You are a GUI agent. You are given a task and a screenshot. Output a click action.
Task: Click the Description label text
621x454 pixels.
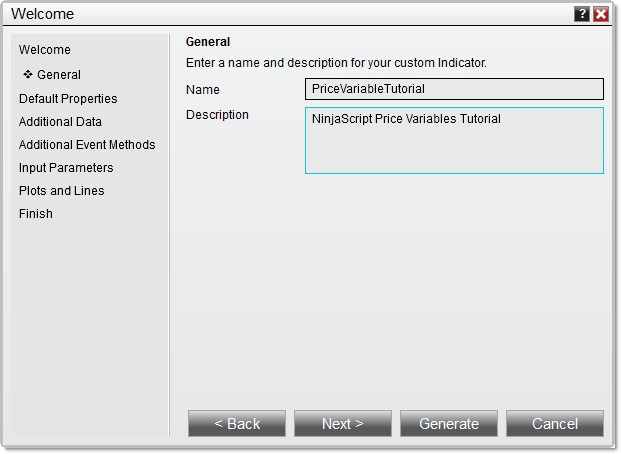(217, 115)
